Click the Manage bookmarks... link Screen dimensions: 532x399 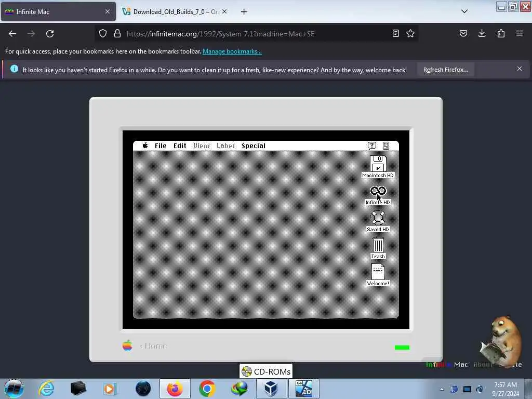tap(232, 51)
